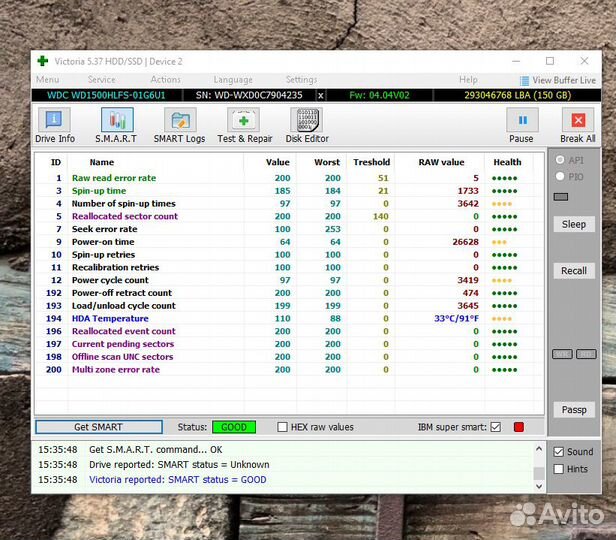The width and height of the screenshot is (616, 540).
Task: Enable HEX raw values checkbox
Action: coord(282,427)
